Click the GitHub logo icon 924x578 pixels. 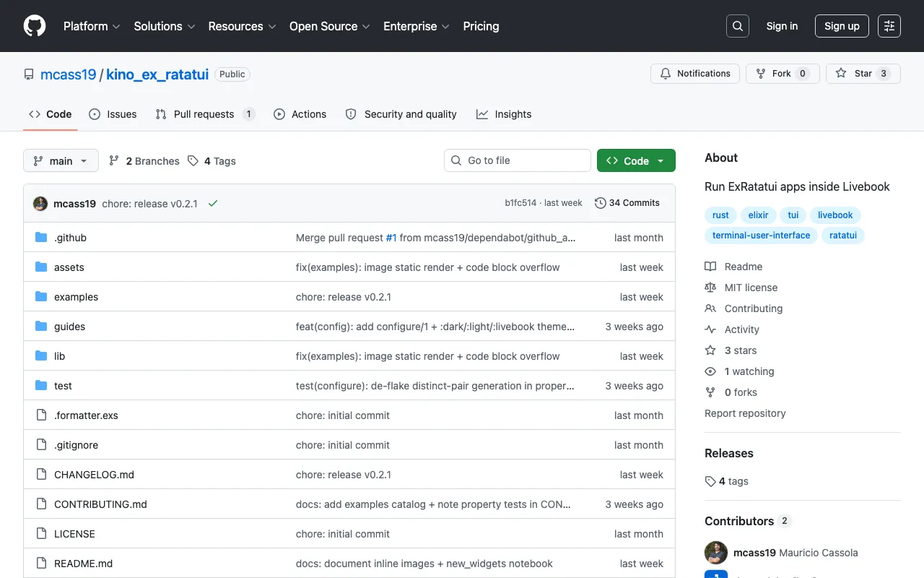point(35,26)
